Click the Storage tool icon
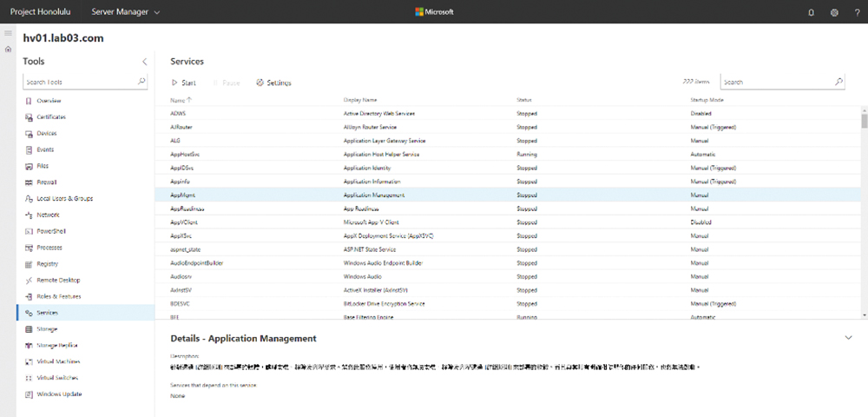Image resolution: width=868 pixels, height=417 pixels. 29,329
